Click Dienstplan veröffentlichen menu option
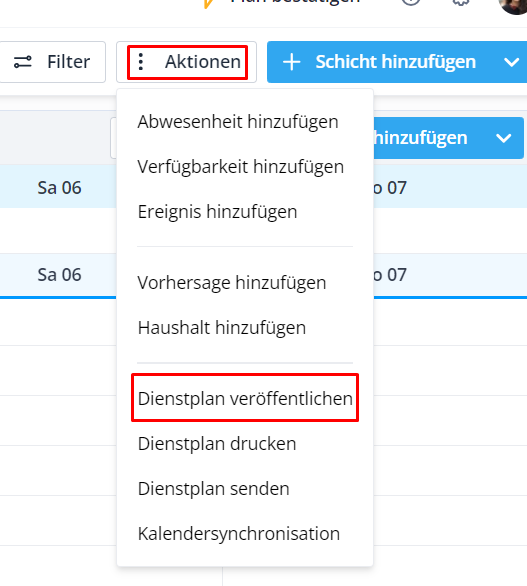Screen dimensions: 527x586 [x=245, y=398]
